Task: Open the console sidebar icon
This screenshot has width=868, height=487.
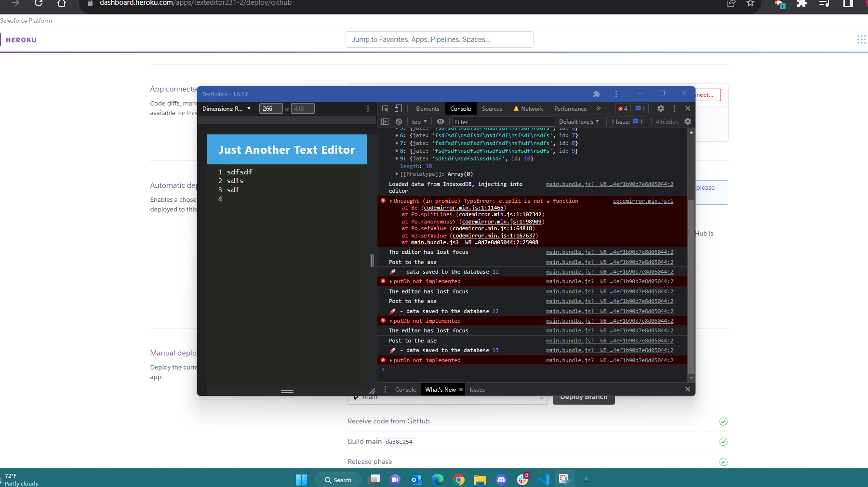Action: pyautogui.click(x=385, y=121)
